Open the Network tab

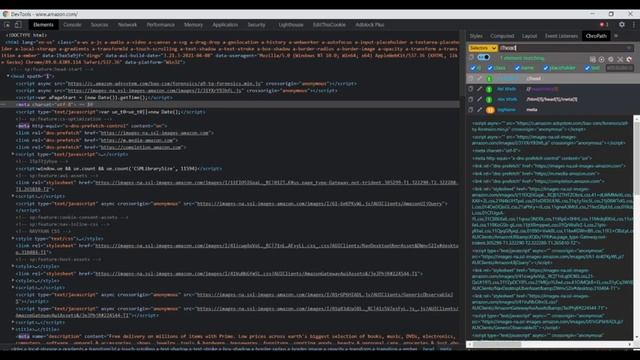127,25
